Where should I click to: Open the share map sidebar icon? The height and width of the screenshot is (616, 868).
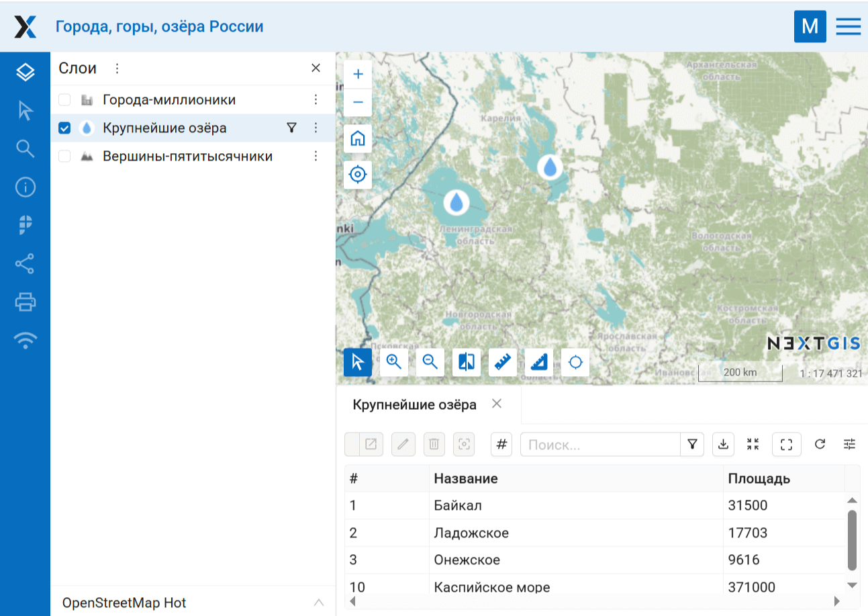click(25, 264)
